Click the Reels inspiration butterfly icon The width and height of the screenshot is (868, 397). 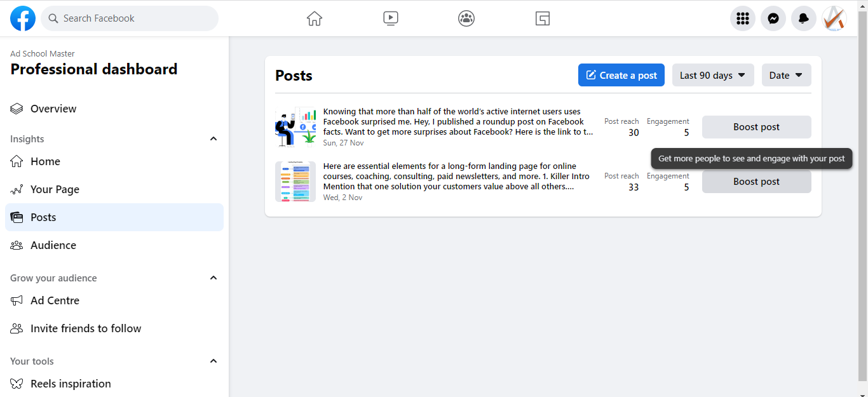click(x=17, y=384)
